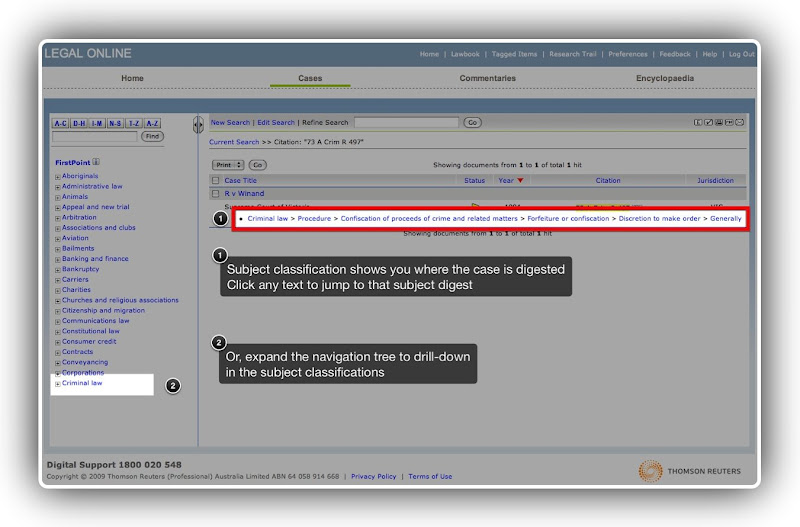Sort results by Citation column
This screenshot has width=800, height=527.
(608, 180)
